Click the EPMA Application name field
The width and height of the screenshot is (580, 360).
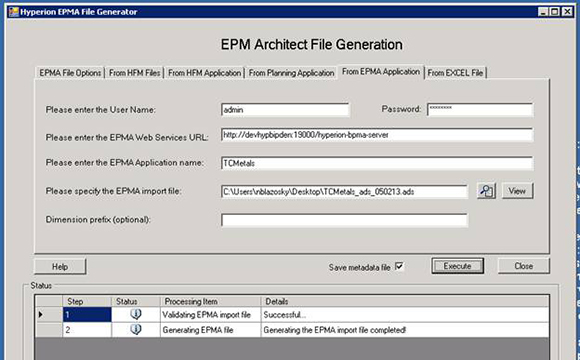coord(377,163)
